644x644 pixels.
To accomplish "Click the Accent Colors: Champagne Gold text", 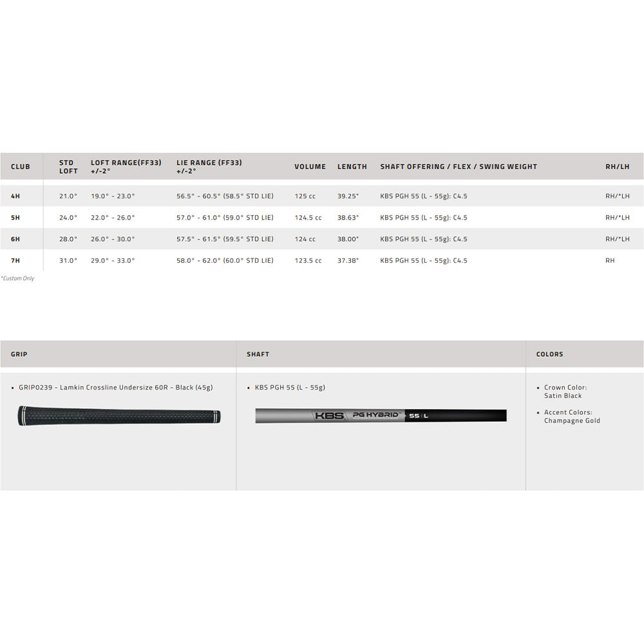I will tap(572, 417).
